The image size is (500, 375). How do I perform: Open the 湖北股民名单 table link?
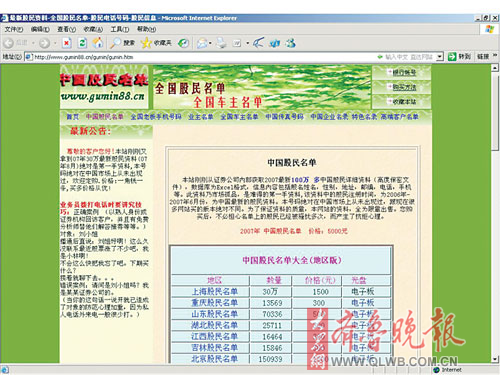214,325
